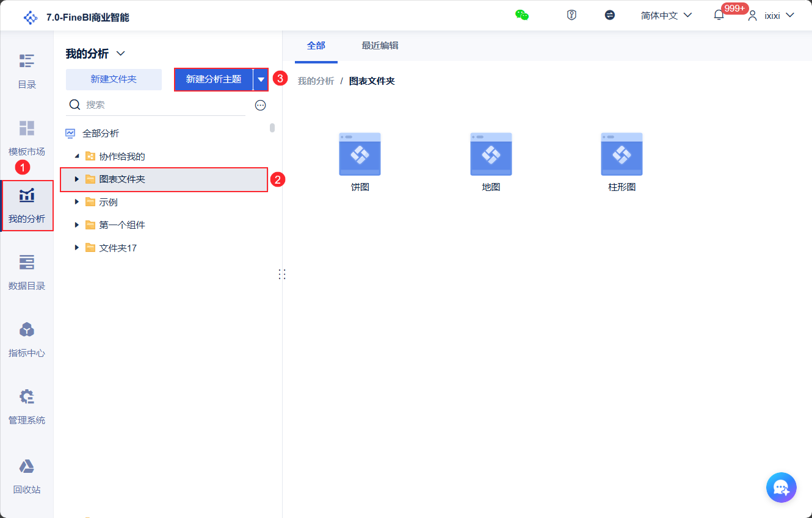Expand the 示例 folder node
Screen dimensions: 812x518
77,202
